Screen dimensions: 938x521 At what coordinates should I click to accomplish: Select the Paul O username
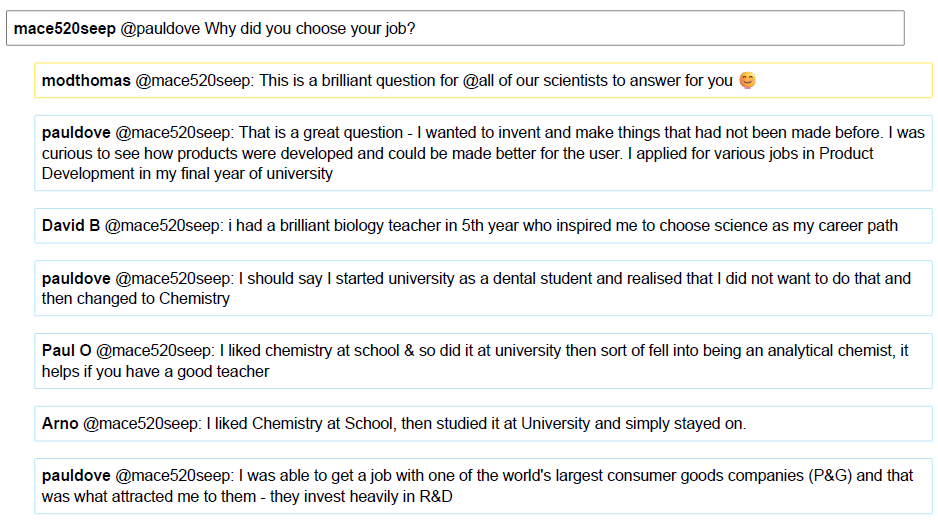[x=66, y=351]
